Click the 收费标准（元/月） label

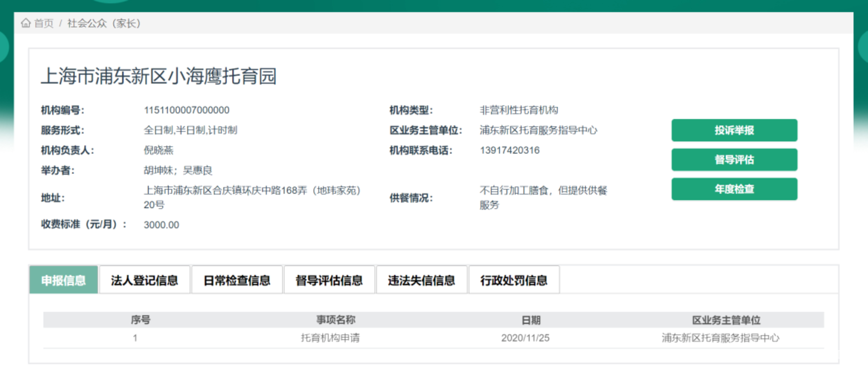(84, 225)
